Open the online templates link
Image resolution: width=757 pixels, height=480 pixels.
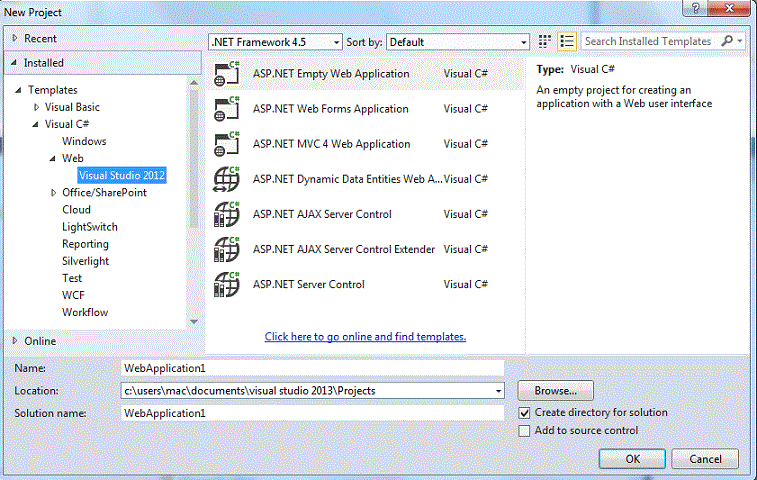[x=365, y=337]
